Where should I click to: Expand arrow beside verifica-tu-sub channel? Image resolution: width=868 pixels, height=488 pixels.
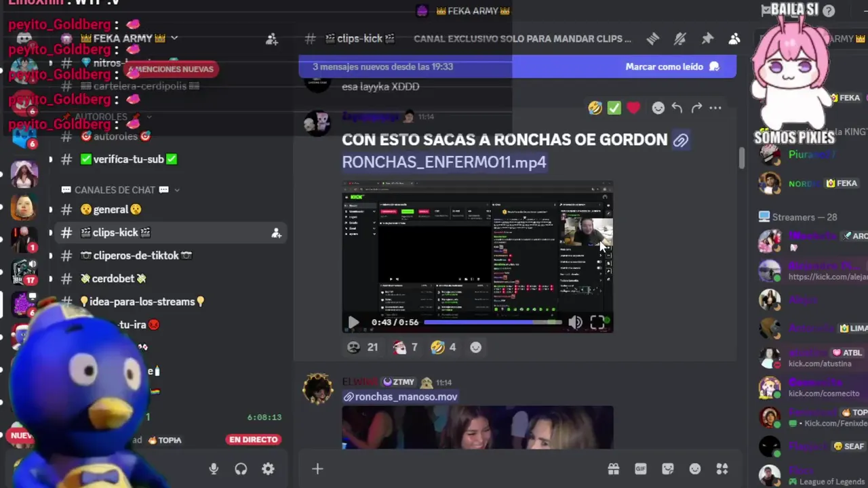click(x=50, y=159)
